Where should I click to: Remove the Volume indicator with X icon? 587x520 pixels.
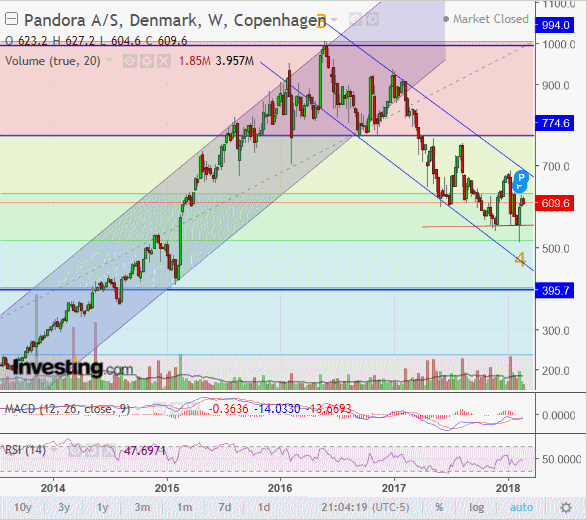point(164,61)
